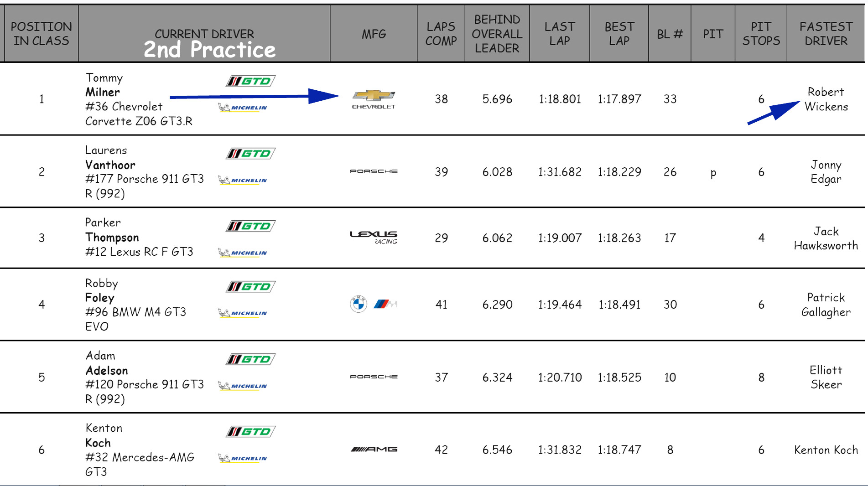Click the GTD badge in Kenton Koch's row
Image resolution: width=868 pixels, height=486 pixels.
pos(250,431)
